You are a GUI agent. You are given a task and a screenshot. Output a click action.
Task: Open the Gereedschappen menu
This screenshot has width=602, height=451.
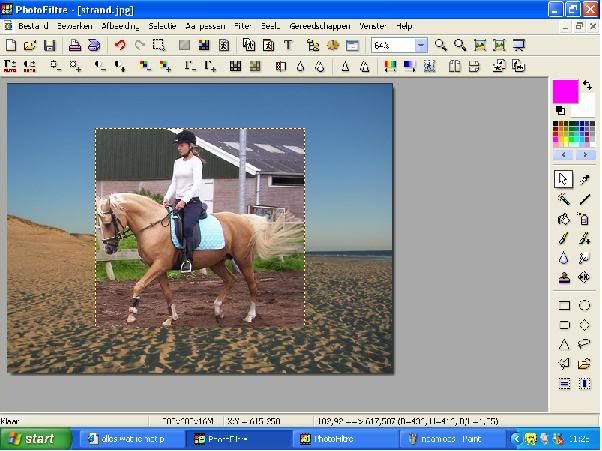(x=320, y=26)
